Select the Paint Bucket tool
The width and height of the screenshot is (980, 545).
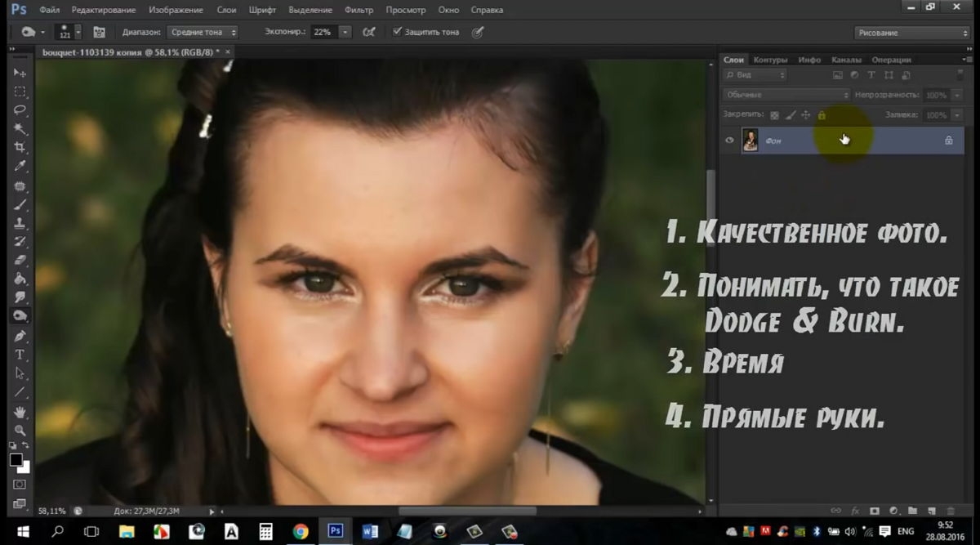(x=20, y=280)
